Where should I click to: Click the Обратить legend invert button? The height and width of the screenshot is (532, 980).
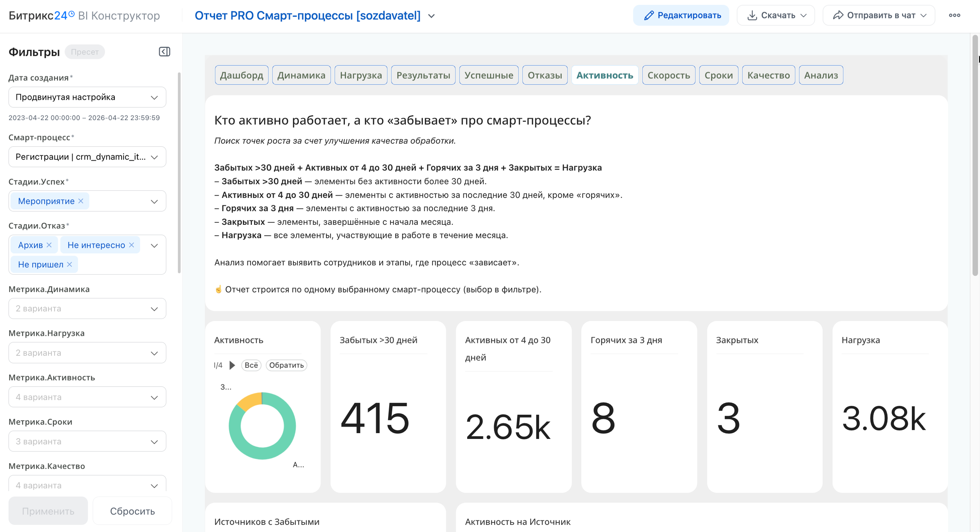[286, 365]
